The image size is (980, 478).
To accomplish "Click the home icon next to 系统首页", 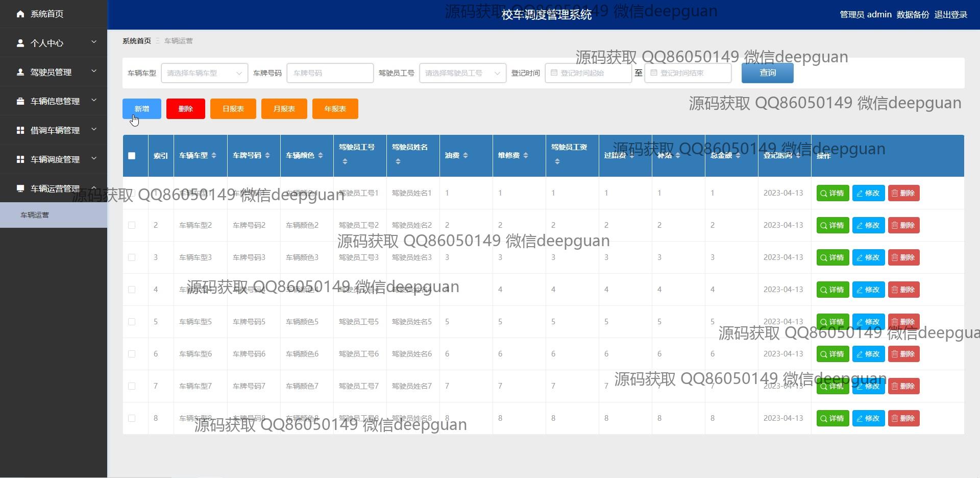I will pyautogui.click(x=20, y=14).
